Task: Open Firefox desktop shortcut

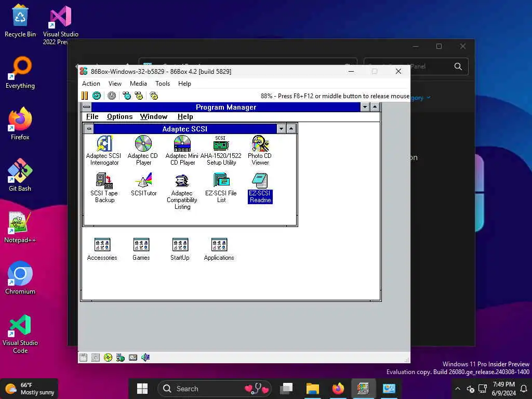Action: point(20,124)
